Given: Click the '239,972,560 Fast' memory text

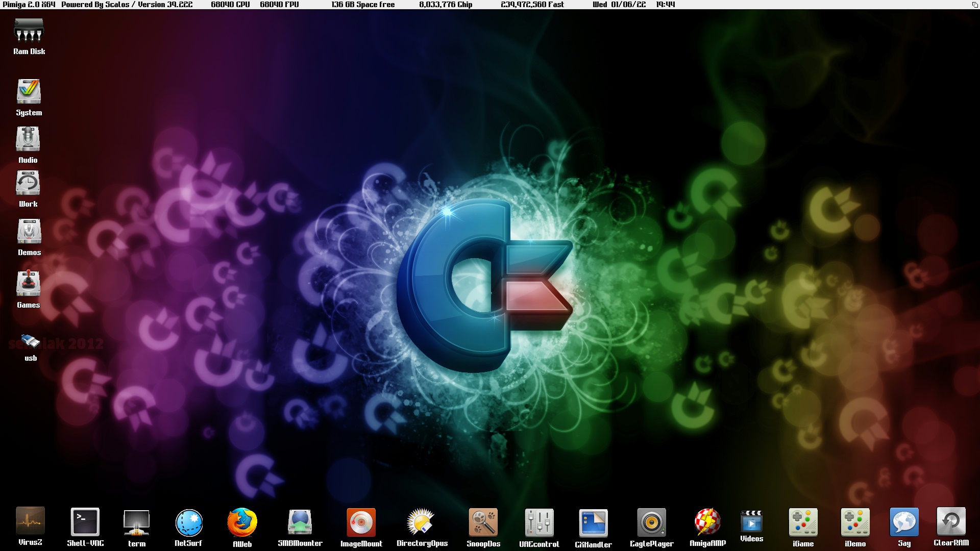Looking at the screenshot, I should 532,5.
